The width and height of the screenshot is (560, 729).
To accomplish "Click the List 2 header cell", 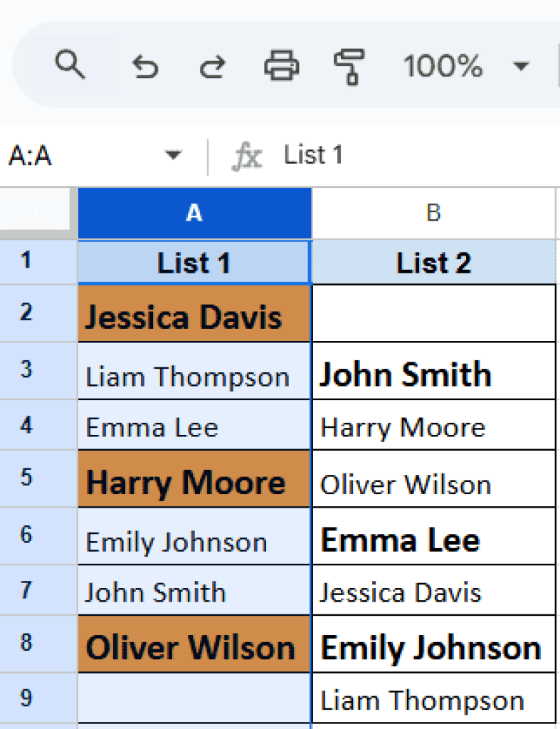I will coord(433,262).
